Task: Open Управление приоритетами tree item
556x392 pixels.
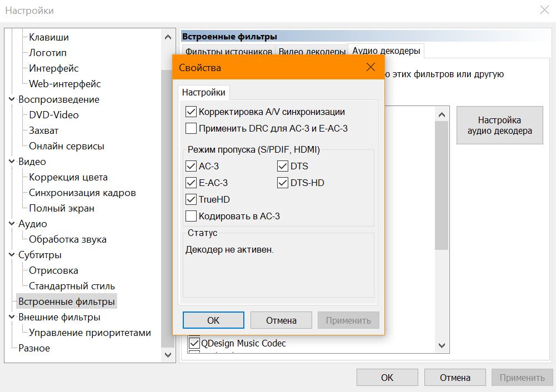Action: pos(90,333)
